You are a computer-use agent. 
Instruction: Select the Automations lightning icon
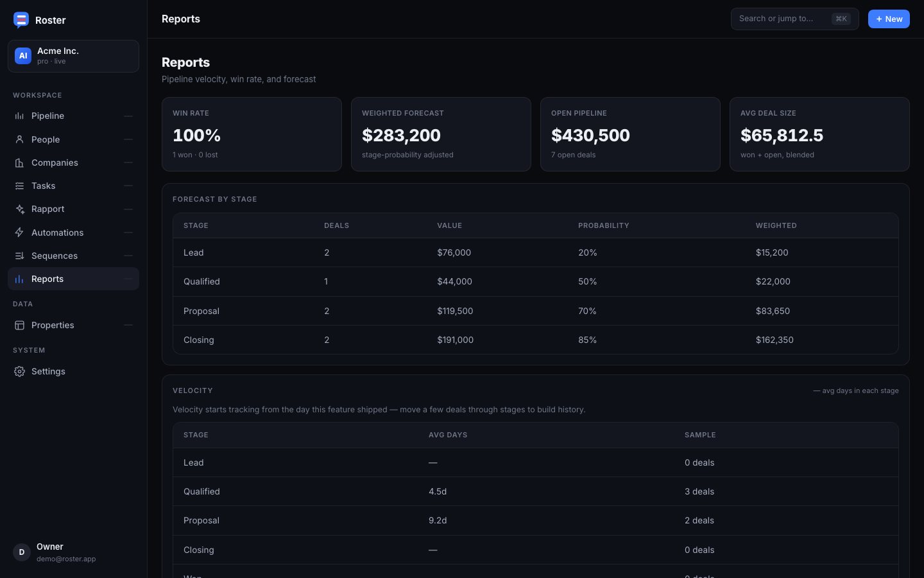[19, 232]
